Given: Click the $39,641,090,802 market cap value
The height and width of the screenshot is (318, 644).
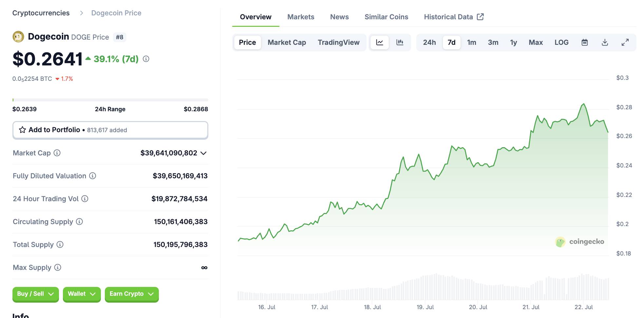Looking at the screenshot, I should coord(169,153).
